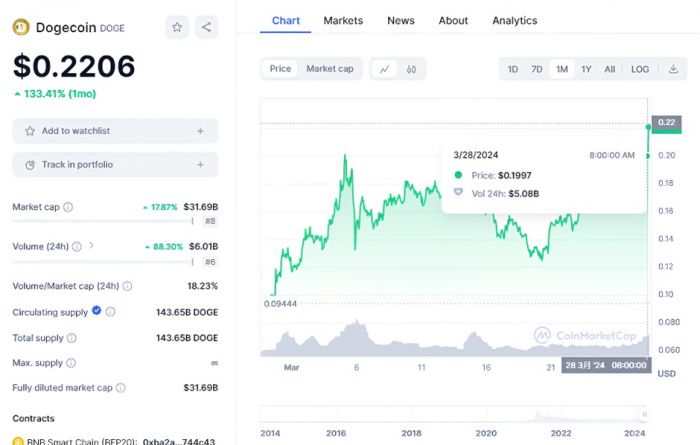This screenshot has height=445, width=700.
Task: Switch to line chart icon
Action: pos(384,69)
